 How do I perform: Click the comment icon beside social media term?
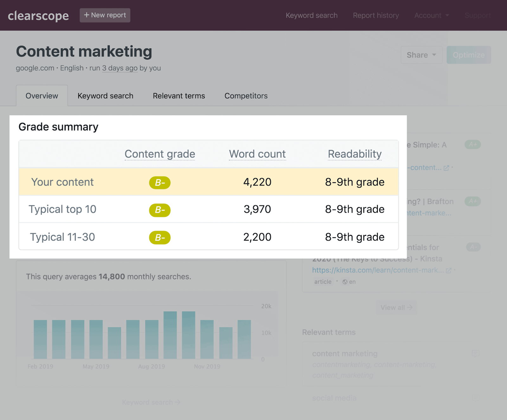click(x=475, y=398)
